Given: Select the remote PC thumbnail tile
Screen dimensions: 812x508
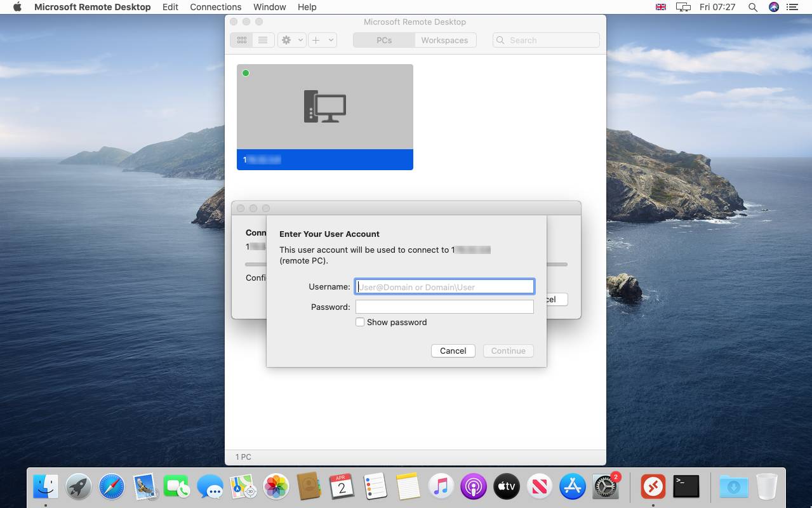Looking at the screenshot, I should coord(325,117).
